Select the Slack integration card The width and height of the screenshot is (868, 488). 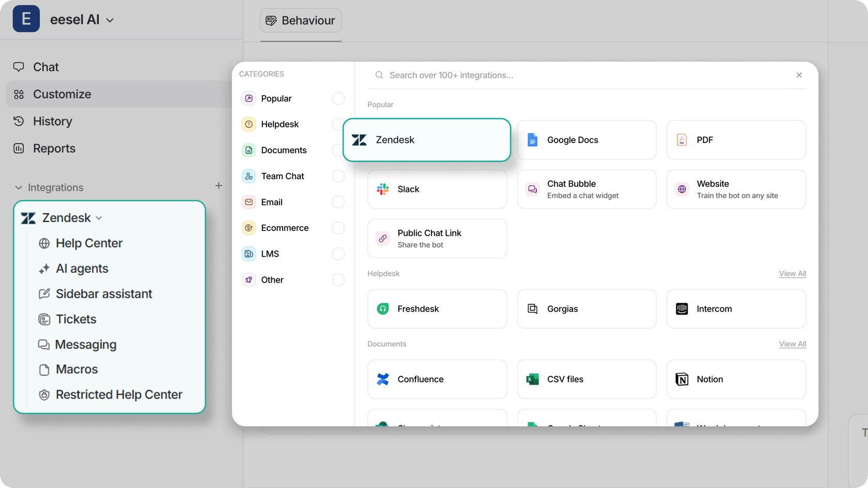click(437, 189)
